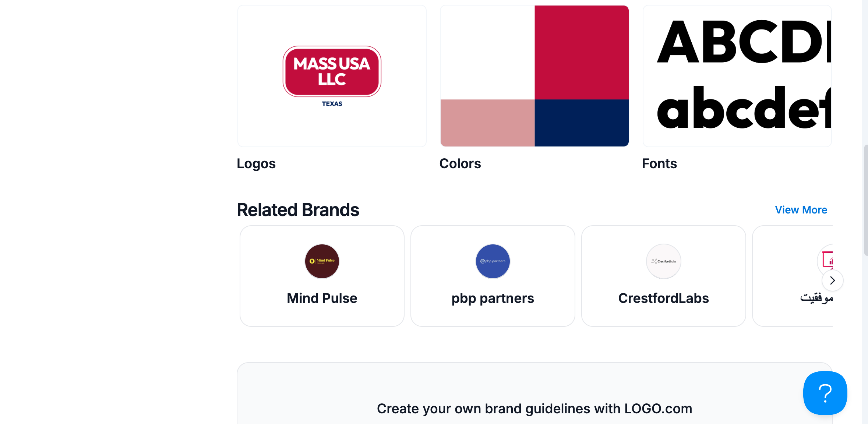Select the navy blue color swatch
Viewport: 868px width, 424px height.
coord(582,123)
